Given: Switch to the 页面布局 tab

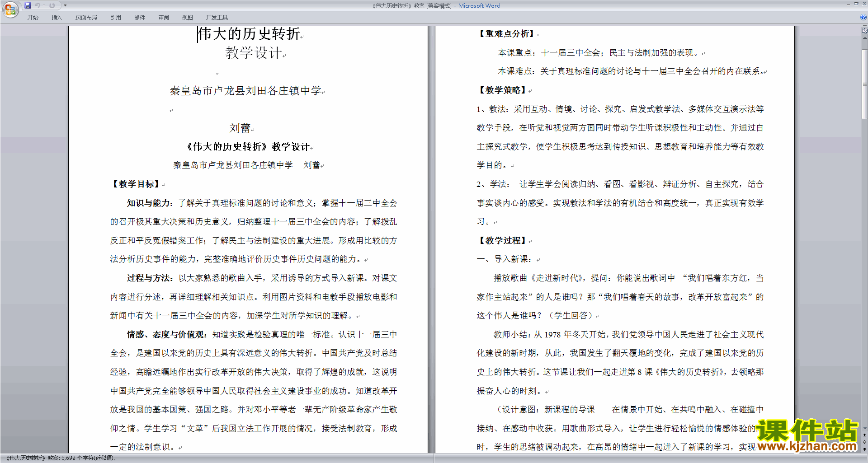Looking at the screenshot, I should [86, 17].
